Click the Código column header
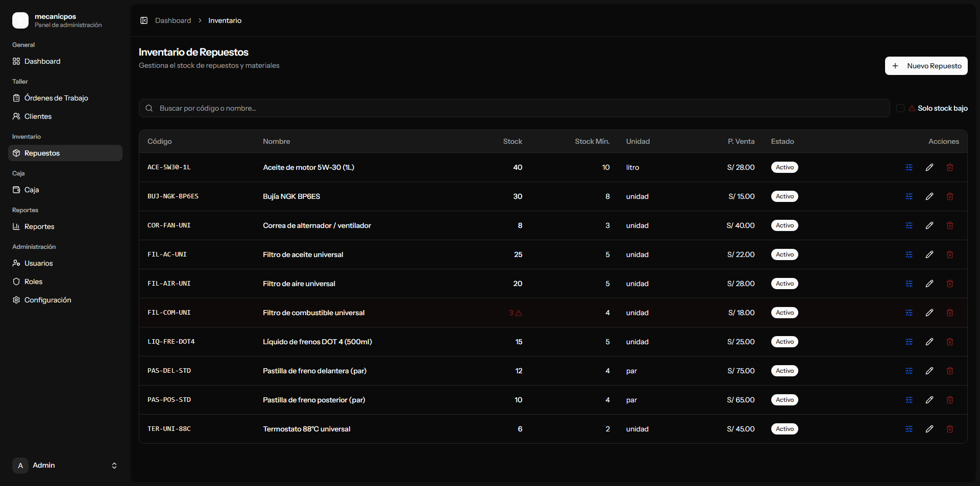980x486 pixels. point(160,141)
